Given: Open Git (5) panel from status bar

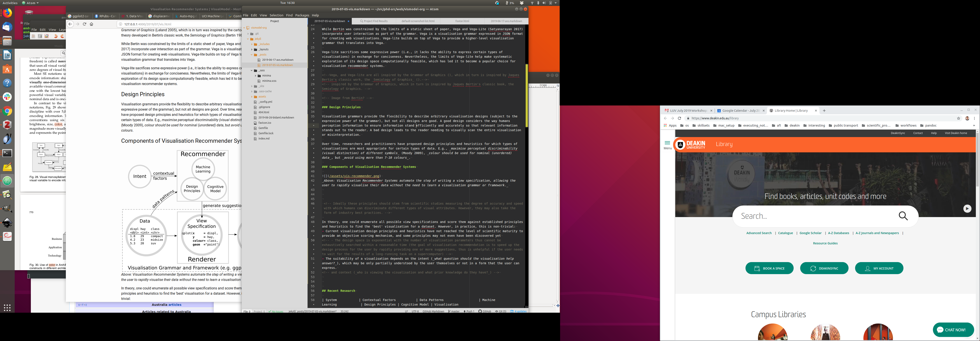Looking at the screenshot, I should (x=501, y=311).
